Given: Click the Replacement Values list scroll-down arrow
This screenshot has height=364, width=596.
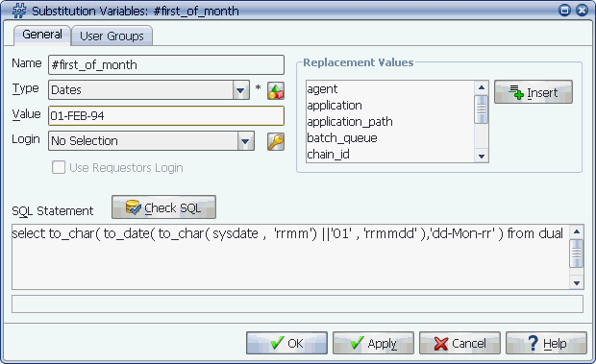Looking at the screenshot, I should [482, 156].
